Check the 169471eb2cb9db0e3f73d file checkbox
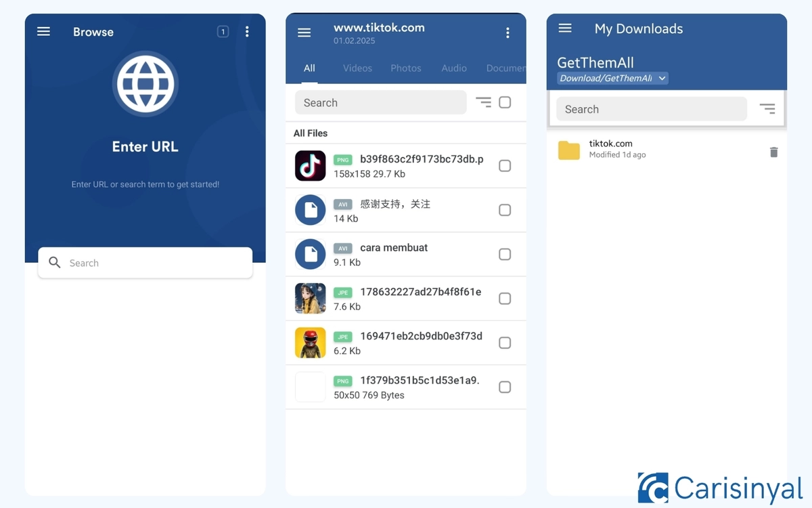 click(x=505, y=343)
